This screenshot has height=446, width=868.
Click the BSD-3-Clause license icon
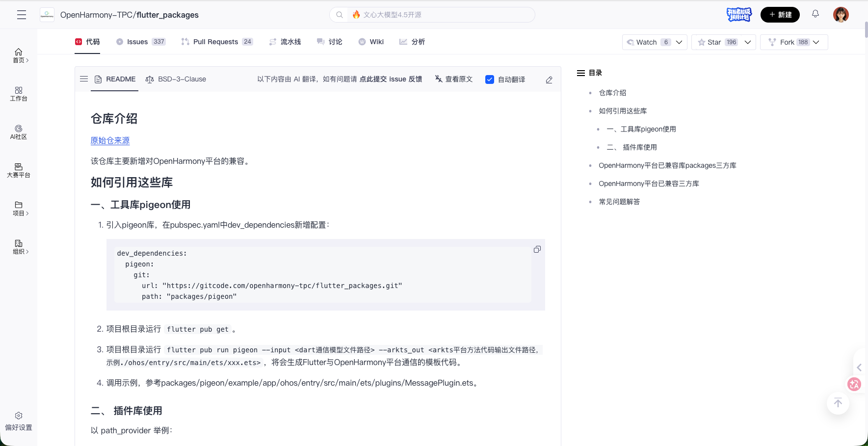point(150,79)
